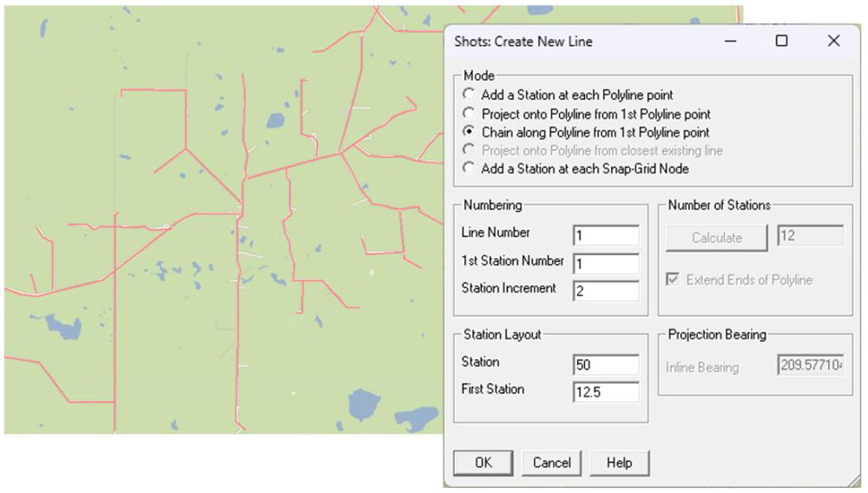This screenshot has width=868, height=493.
Task: Click the Station Increment field
Action: tap(606, 291)
